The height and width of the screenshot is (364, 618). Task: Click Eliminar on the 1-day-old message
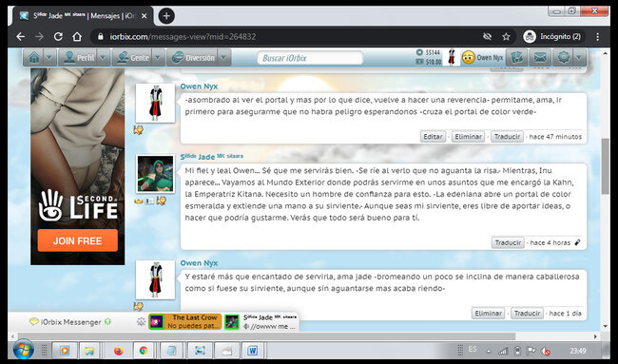tap(488, 314)
